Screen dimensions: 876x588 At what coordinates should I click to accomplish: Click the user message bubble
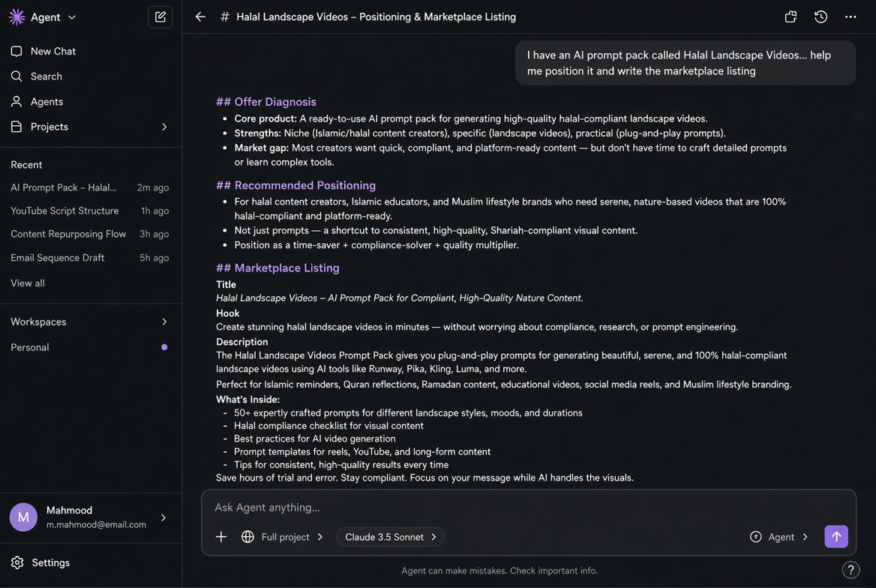tap(685, 63)
